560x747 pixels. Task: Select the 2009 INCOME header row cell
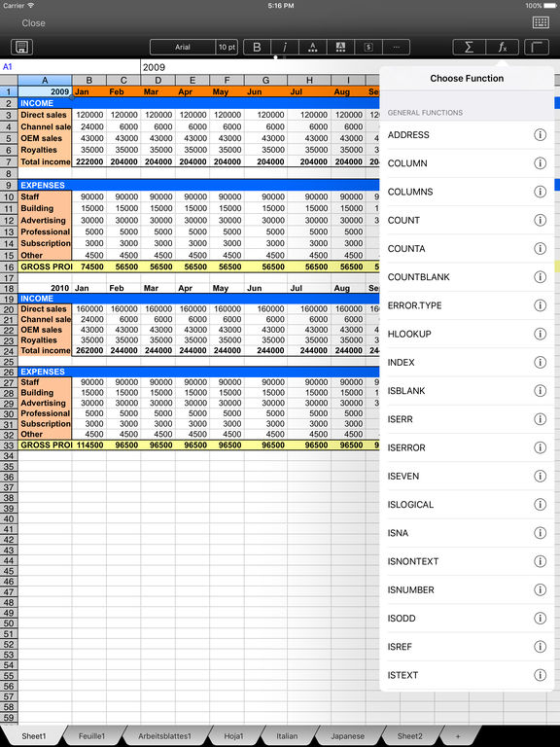[x=45, y=103]
